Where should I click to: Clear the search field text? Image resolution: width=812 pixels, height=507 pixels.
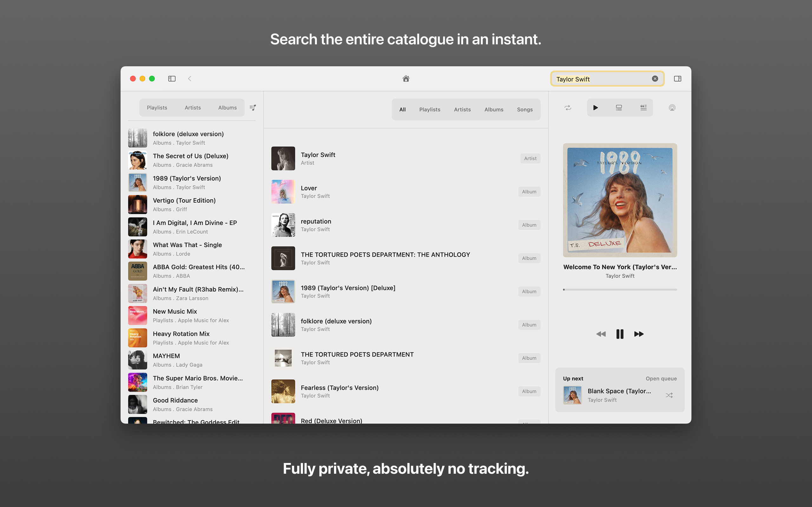[655, 79]
